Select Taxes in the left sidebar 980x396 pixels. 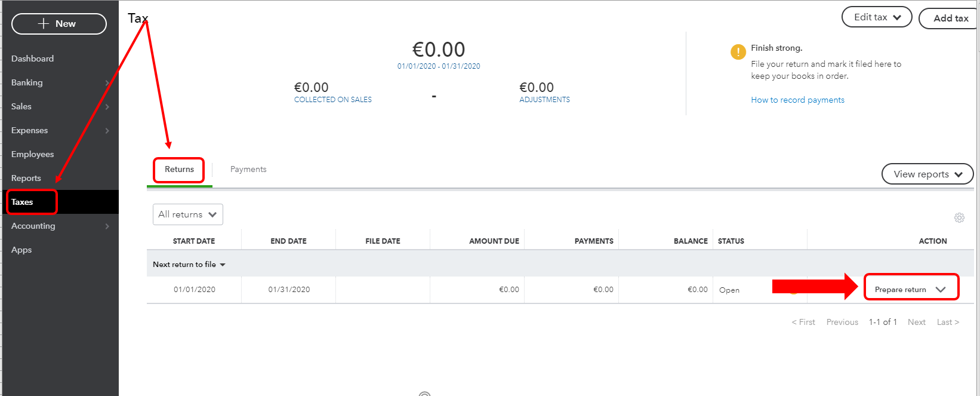(x=23, y=202)
